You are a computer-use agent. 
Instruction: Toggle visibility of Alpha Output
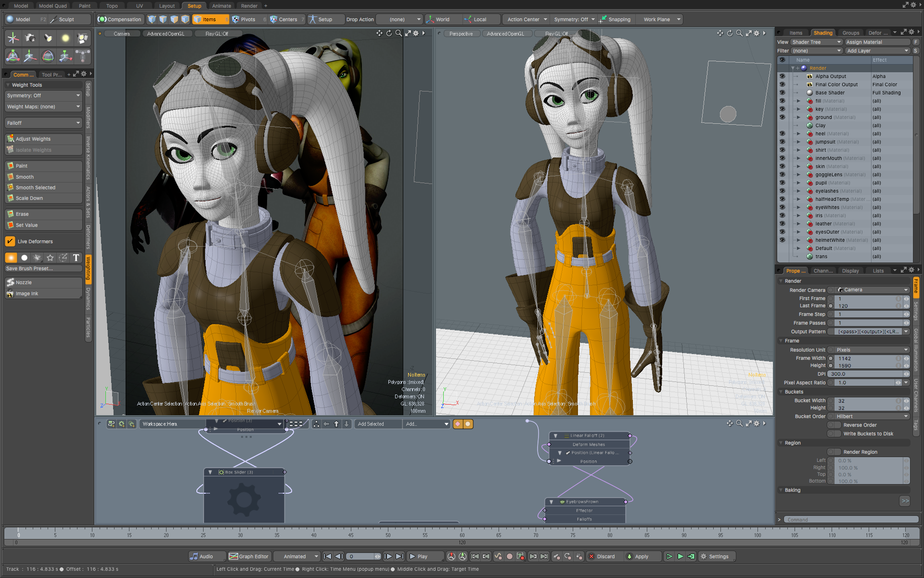(x=782, y=76)
